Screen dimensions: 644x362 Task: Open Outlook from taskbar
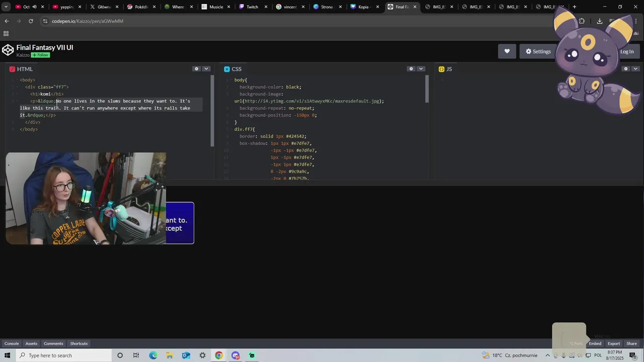[186, 355]
